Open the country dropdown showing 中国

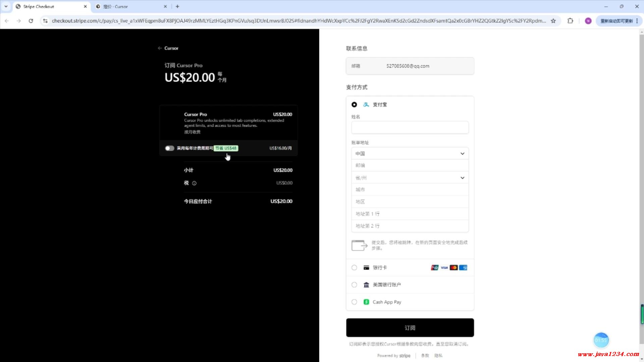tap(410, 154)
